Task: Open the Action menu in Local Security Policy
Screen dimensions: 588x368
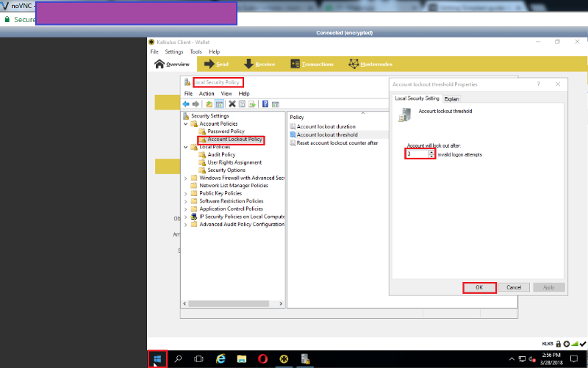Action: (207, 93)
